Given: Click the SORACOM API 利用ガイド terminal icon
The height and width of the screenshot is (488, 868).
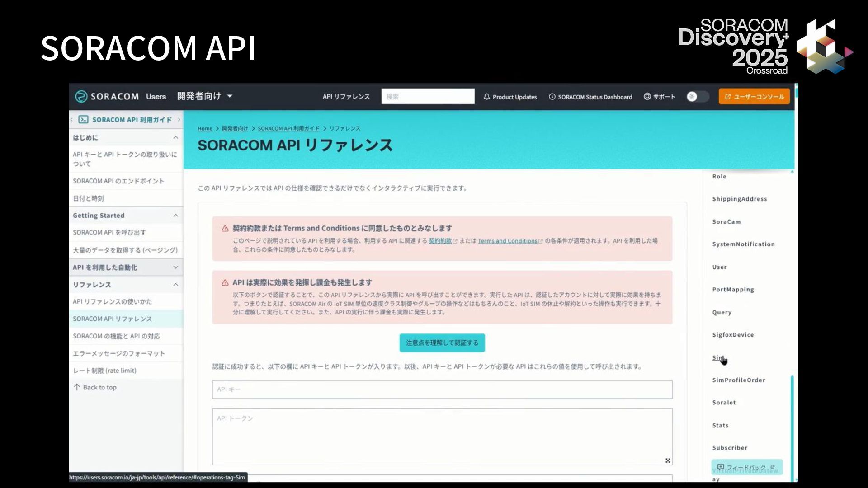Looking at the screenshot, I should click(x=83, y=120).
